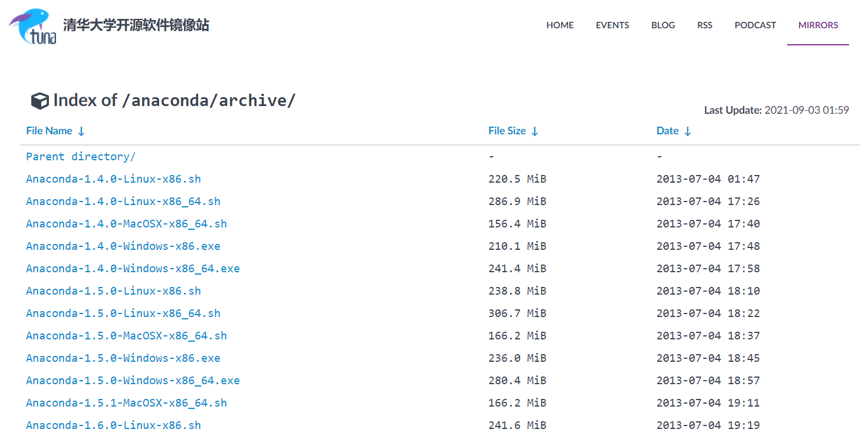Click the site title 清华大学开源软件镜像站

click(136, 25)
